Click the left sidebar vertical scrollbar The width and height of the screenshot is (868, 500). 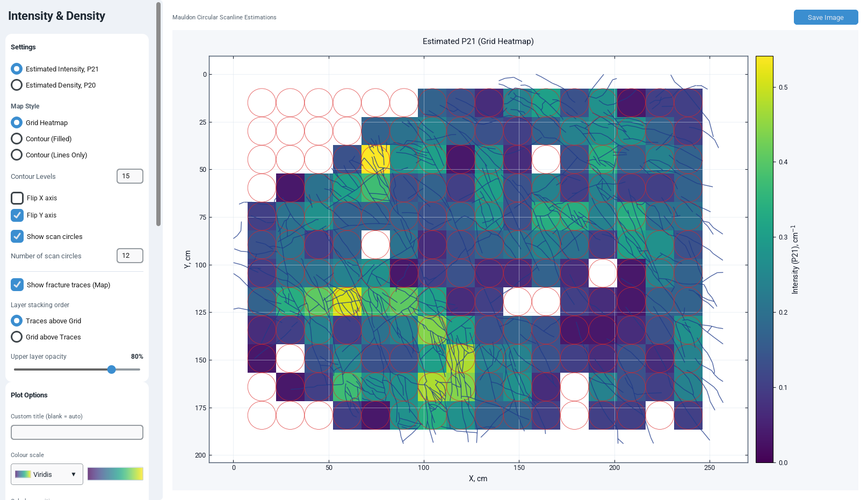click(x=158, y=114)
